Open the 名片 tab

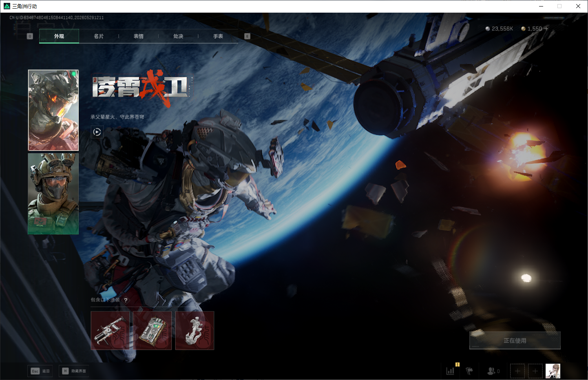pos(99,36)
